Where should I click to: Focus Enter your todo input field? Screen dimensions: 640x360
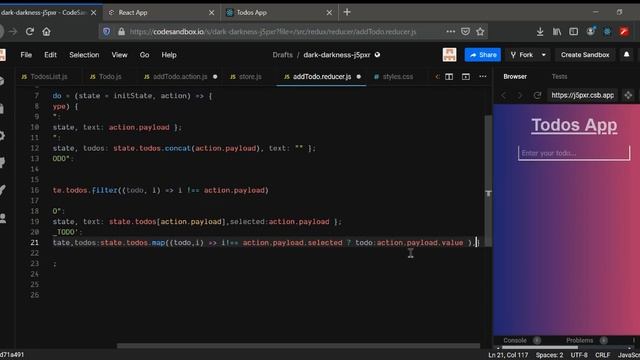(574, 153)
